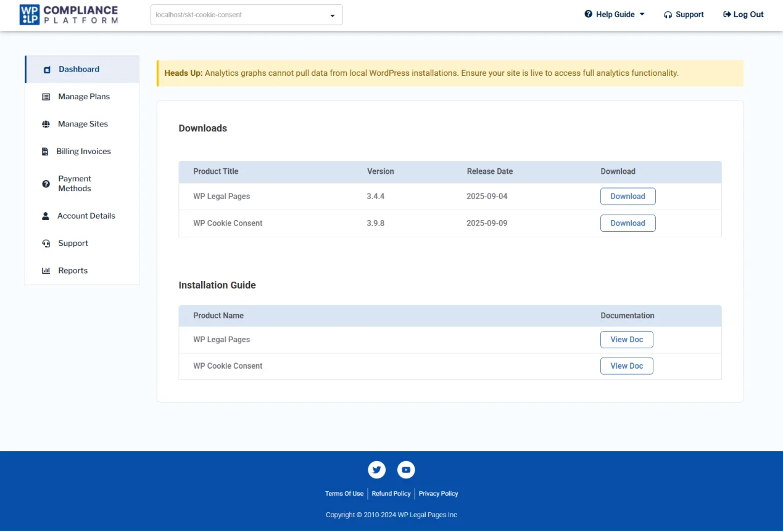Download WP Legal Pages 3.4.4

point(628,196)
